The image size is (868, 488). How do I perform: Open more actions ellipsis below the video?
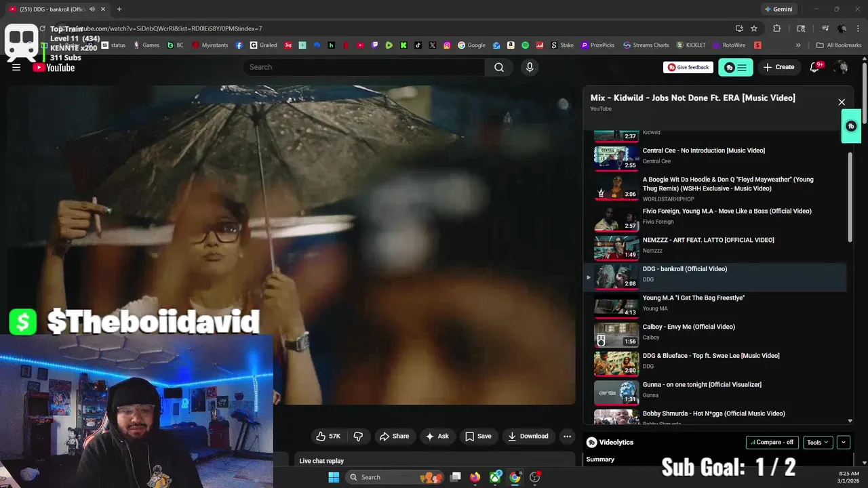pyautogui.click(x=568, y=436)
